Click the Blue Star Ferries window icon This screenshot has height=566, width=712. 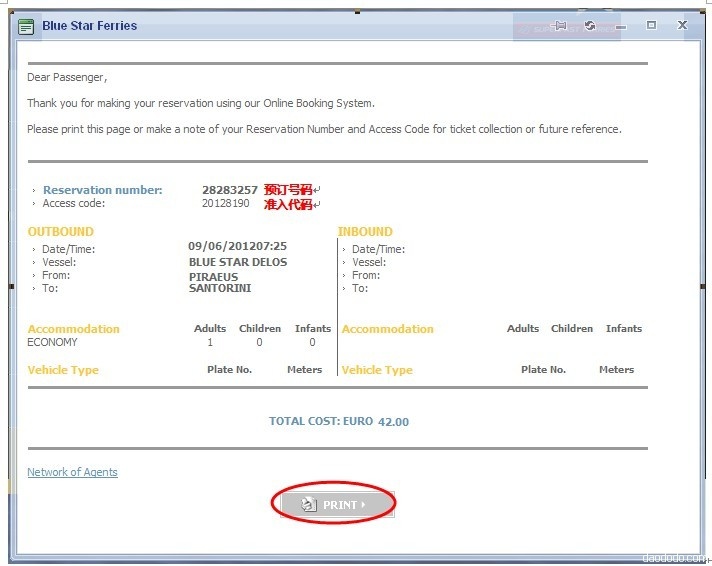coord(26,27)
